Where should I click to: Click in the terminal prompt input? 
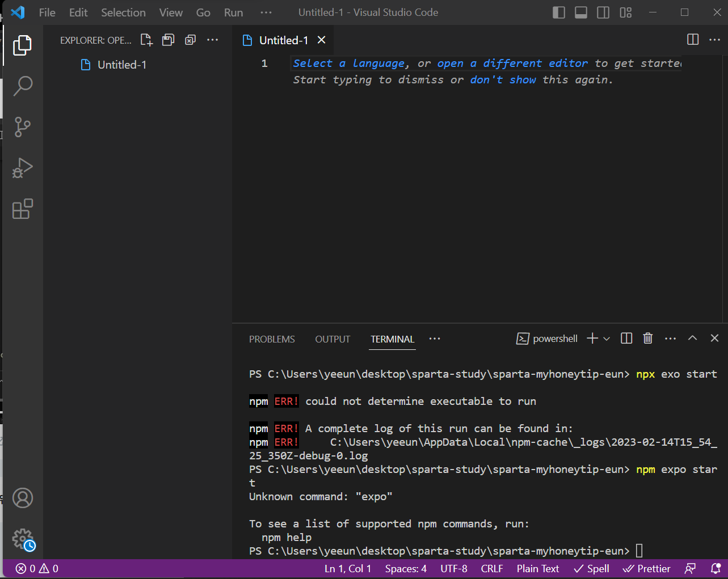tap(639, 551)
